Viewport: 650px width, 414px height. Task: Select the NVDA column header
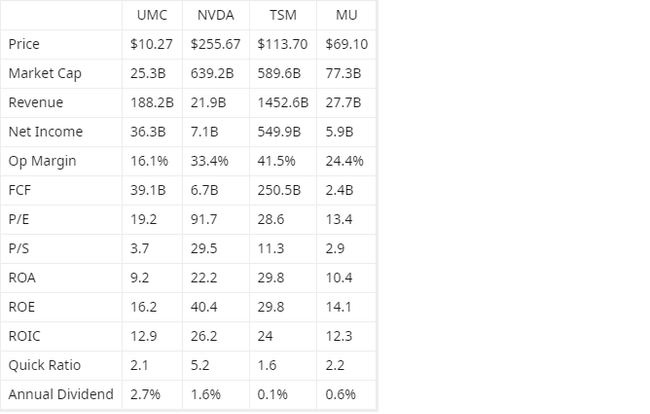click(214, 16)
